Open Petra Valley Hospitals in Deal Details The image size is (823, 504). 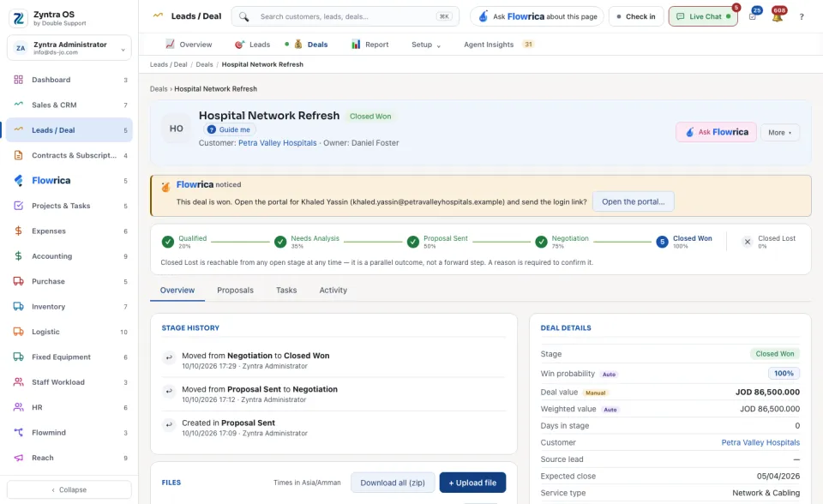tap(760, 442)
